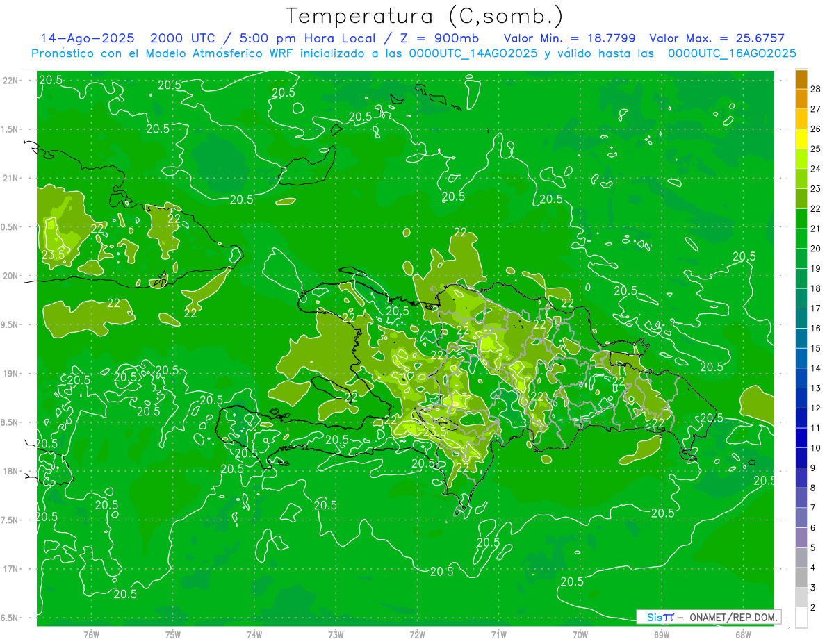
Task: Click yellow legend swatch between 25 and 26
Action: (x=801, y=139)
